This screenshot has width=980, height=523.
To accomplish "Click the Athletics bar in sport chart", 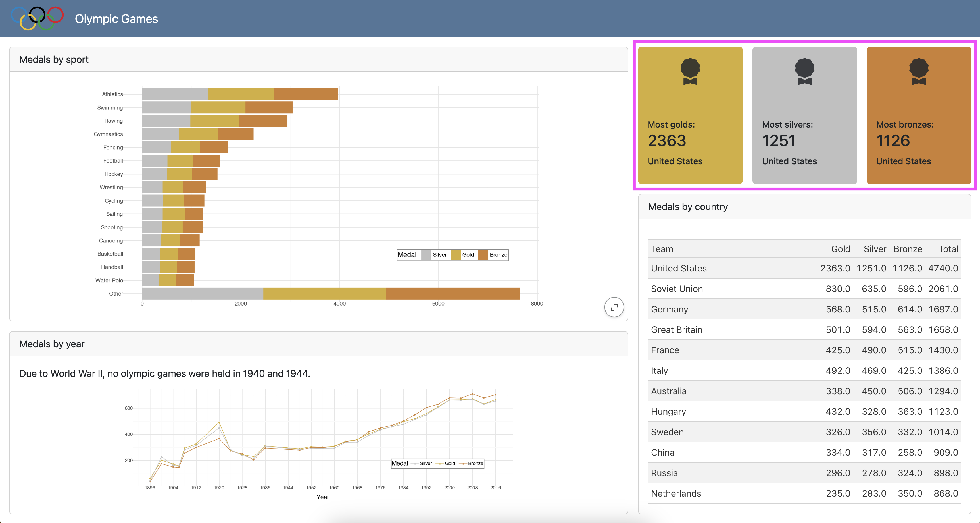I will click(x=240, y=94).
